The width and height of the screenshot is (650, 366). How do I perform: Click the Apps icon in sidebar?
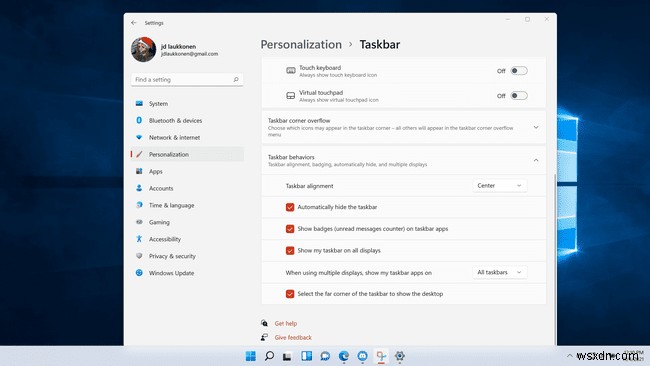click(x=139, y=171)
